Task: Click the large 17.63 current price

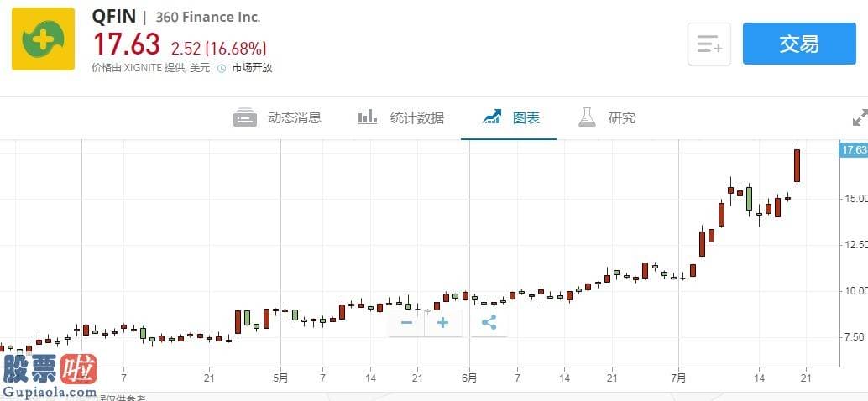Action: 127,44
